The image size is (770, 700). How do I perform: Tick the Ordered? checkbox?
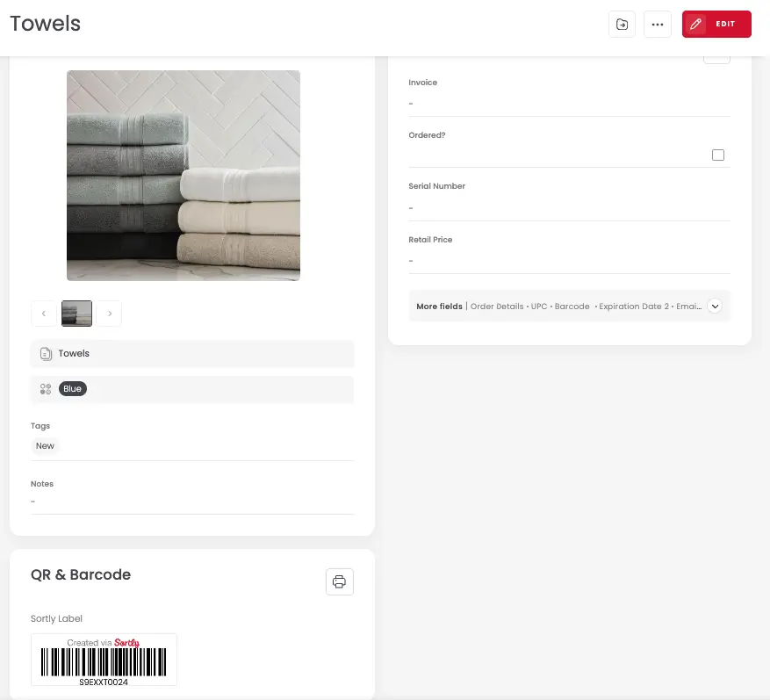click(x=718, y=155)
